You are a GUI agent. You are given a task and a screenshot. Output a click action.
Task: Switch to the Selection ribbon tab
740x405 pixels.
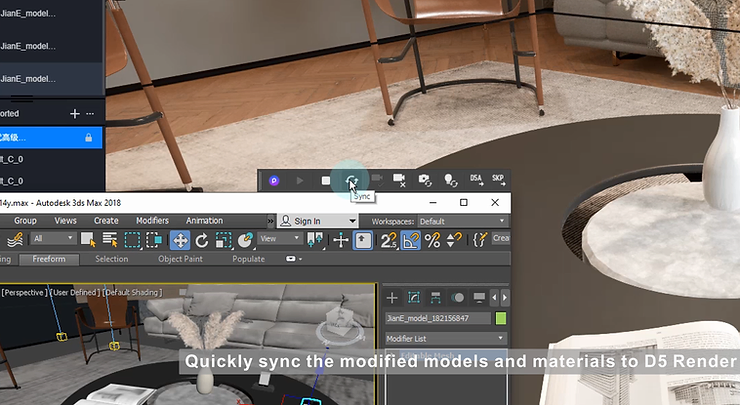[111, 259]
